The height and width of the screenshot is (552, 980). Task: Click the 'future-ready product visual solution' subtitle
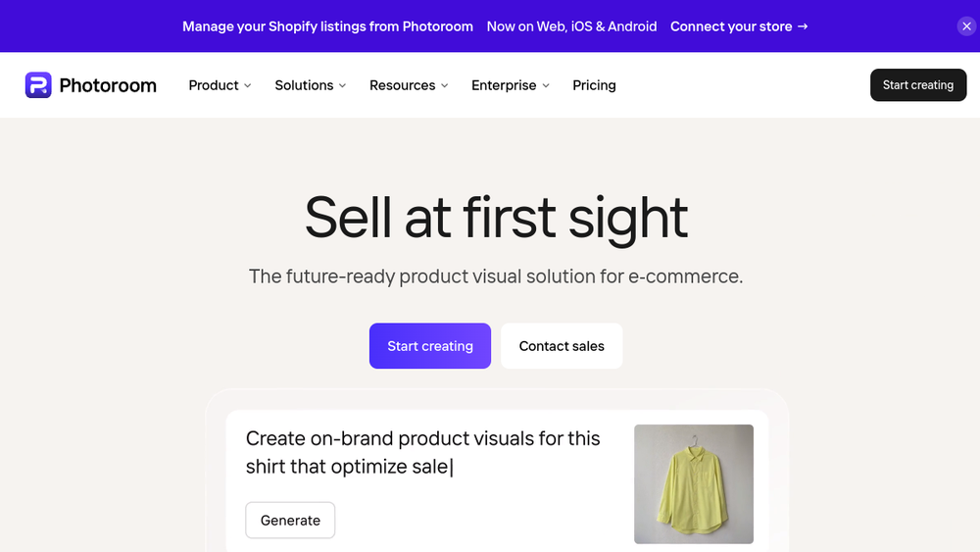coord(496,276)
